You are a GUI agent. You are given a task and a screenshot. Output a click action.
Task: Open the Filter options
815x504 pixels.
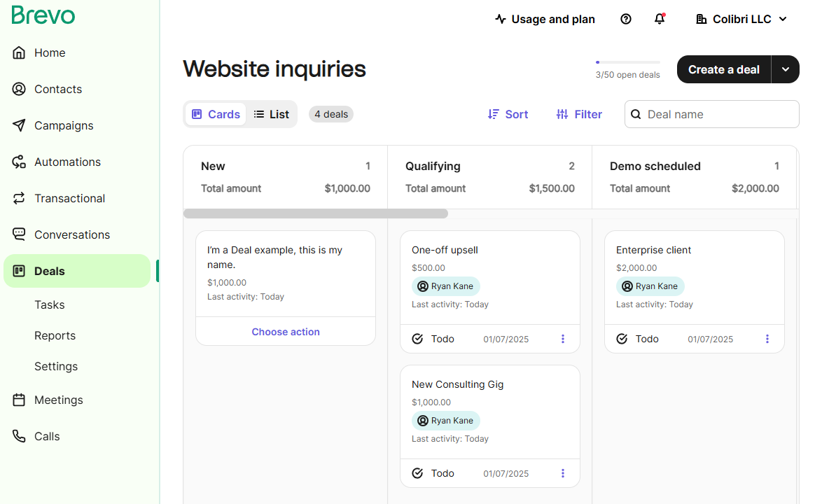pyautogui.click(x=579, y=114)
